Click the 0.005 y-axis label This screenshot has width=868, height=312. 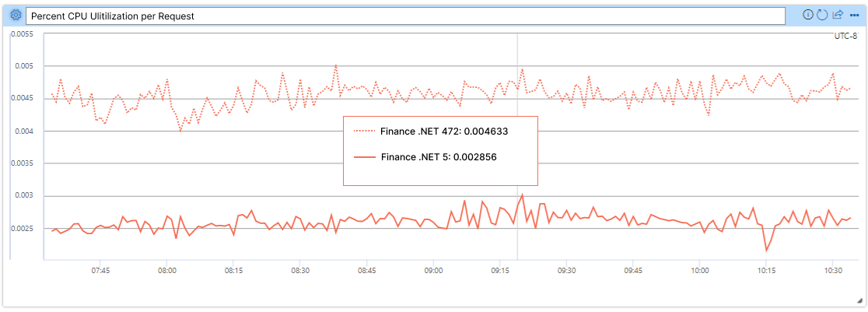(x=24, y=66)
